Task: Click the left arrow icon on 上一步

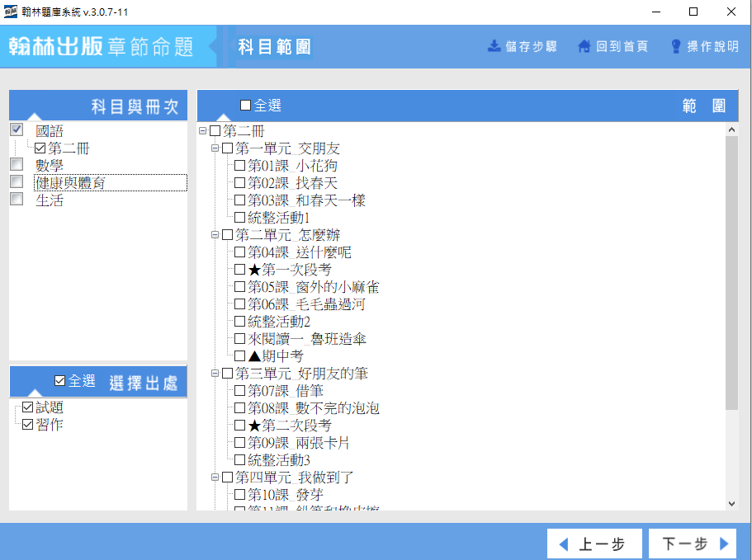Action: click(564, 544)
